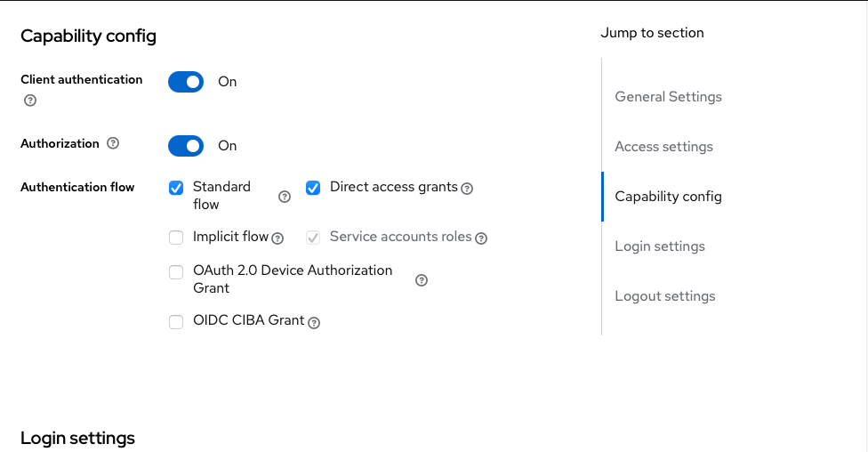Turn off Client authentication switch
This screenshot has width=868, height=452.
(186, 82)
